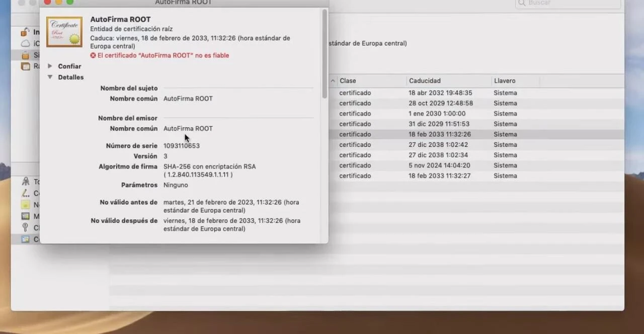This screenshot has width=644, height=334.
Task: Click the "No válido después de" date value
Action: (x=232, y=225)
